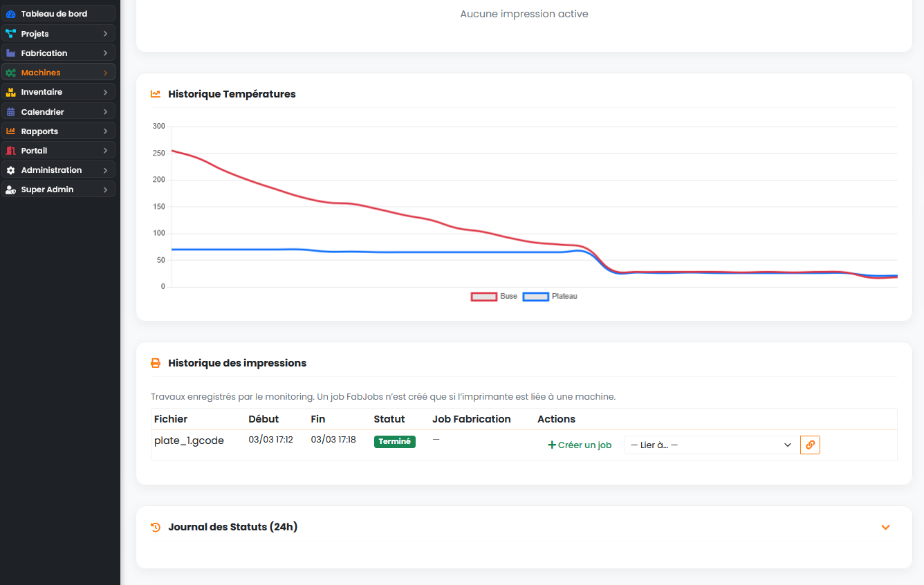Click the Super Admin user icon
Image resolution: width=924 pixels, height=585 pixels.
click(12, 189)
